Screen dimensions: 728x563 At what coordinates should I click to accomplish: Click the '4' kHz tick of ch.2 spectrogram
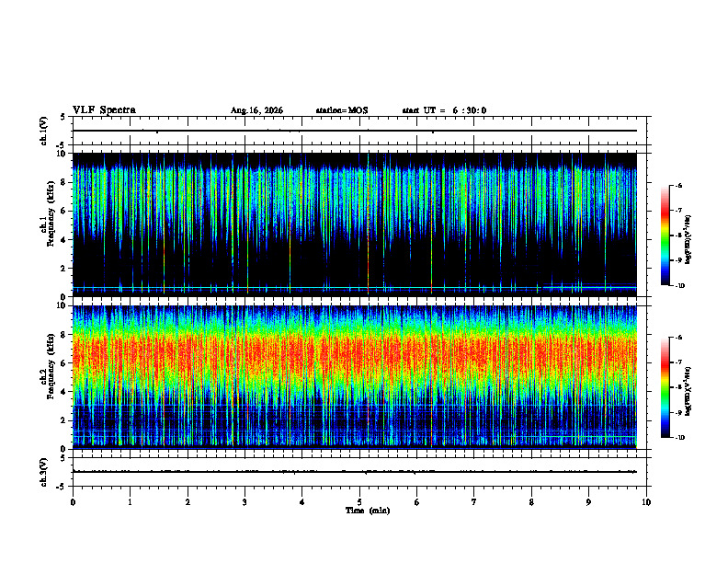pyautogui.click(x=64, y=392)
